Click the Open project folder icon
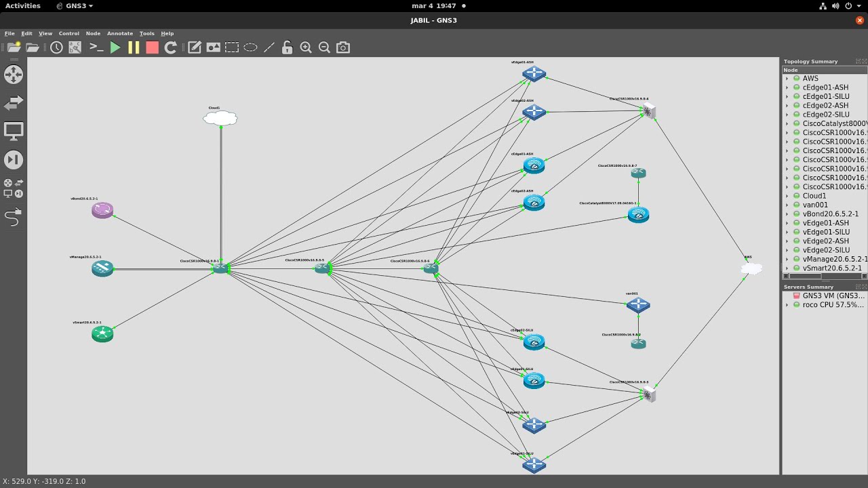This screenshot has height=488, width=868. pyautogui.click(x=33, y=47)
